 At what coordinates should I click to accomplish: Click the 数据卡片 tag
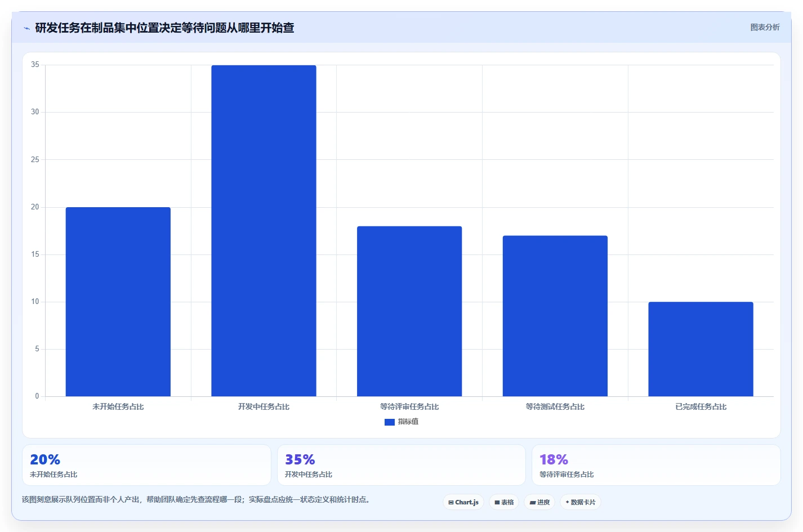point(581,502)
